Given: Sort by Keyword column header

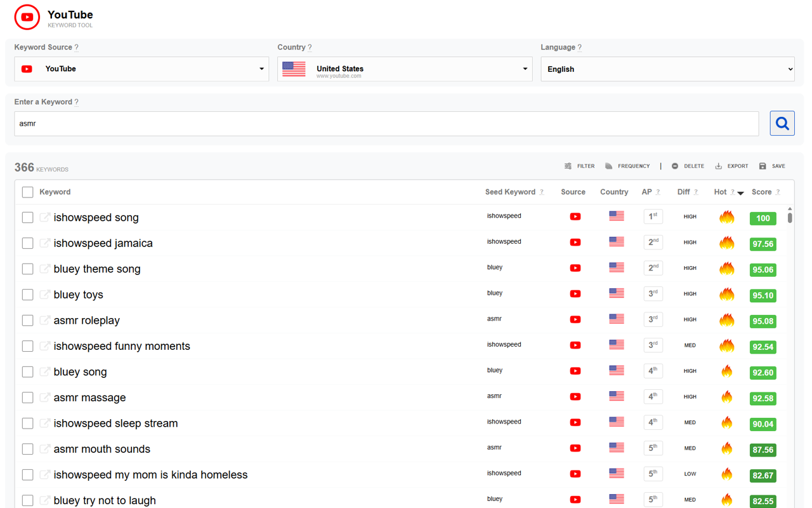Looking at the screenshot, I should pos(55,192).
